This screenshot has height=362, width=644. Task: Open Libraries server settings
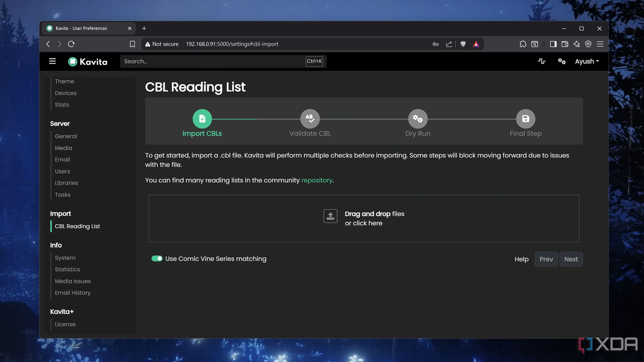pyautogui.click(x=67, y=183)
